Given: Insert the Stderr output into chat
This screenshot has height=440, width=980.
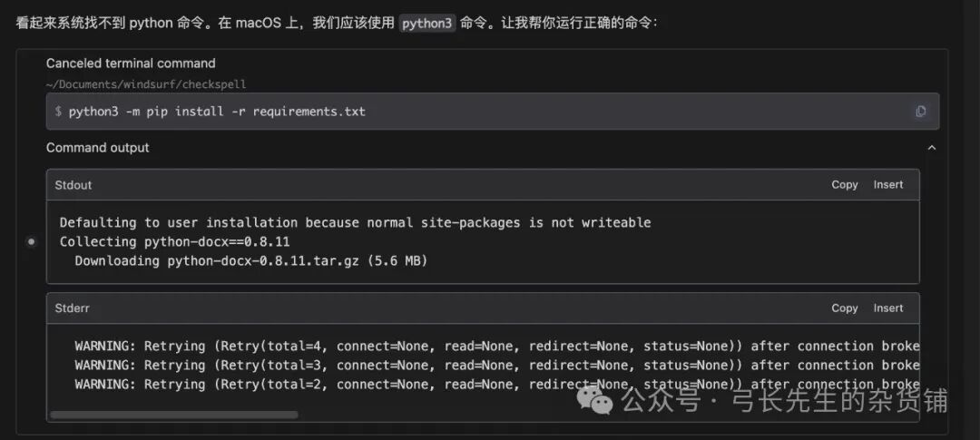Looking at the screenshot, I should 887,308.
